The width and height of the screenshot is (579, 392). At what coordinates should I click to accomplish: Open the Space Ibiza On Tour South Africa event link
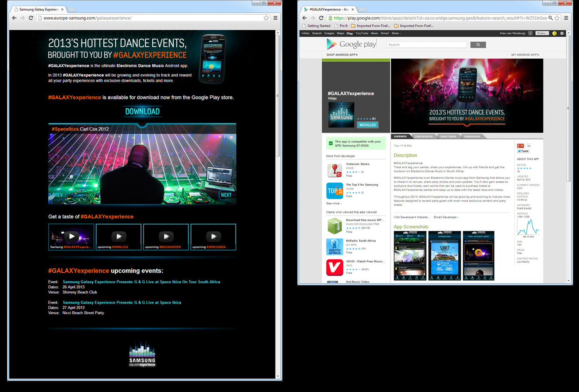click(x=141, y=282)
